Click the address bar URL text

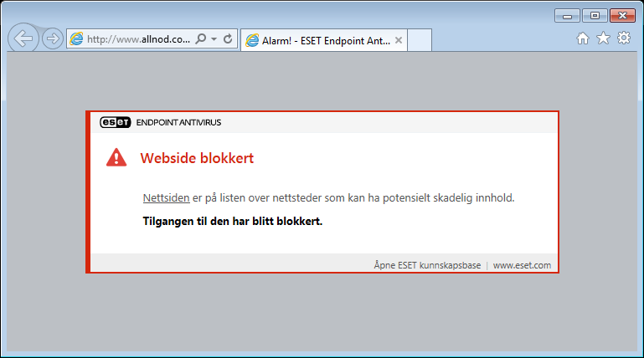click(138, 39)
